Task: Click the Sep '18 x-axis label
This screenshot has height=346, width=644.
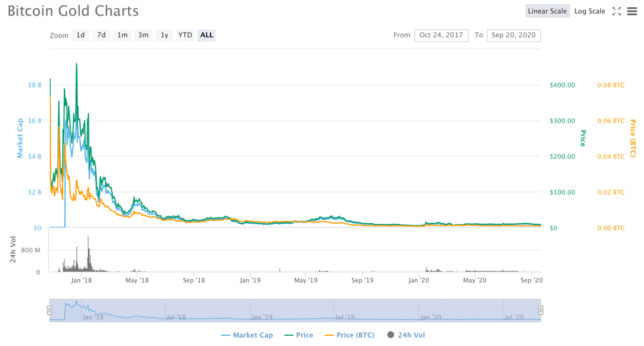Action: (x=194, y=280)
